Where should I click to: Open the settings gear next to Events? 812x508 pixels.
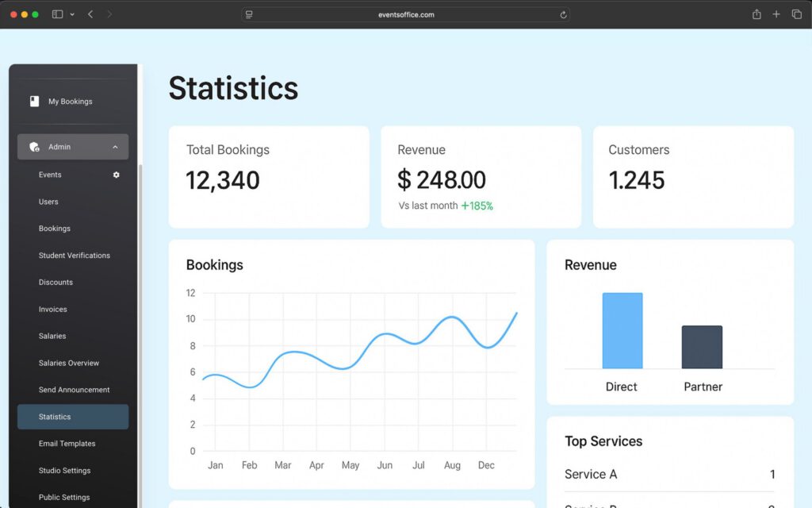click(x=116, y=175)
